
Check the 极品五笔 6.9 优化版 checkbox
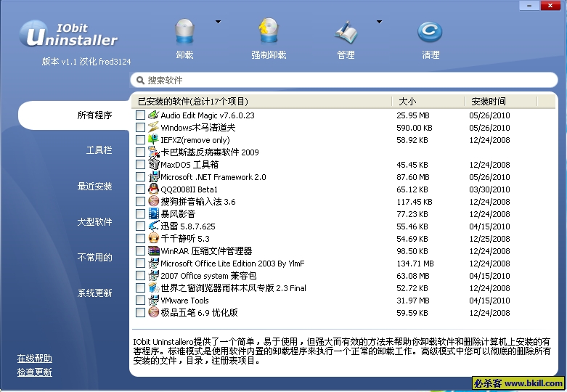pos(140,312)
